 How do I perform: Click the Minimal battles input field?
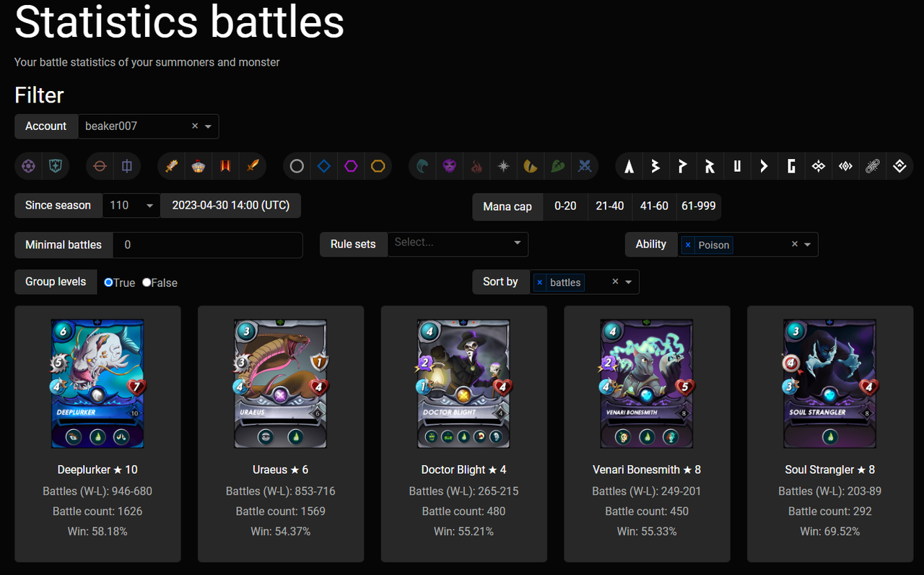tap(208, 245)
